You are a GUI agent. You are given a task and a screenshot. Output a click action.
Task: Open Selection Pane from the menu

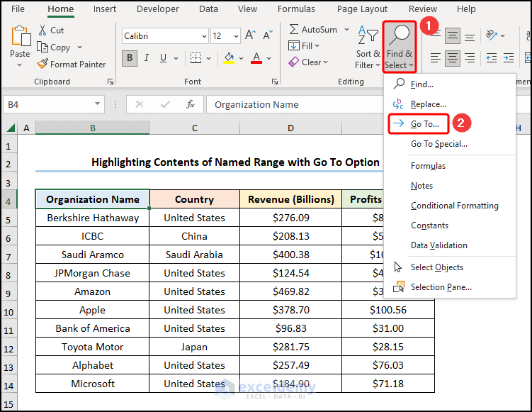[x=441, y=287]
